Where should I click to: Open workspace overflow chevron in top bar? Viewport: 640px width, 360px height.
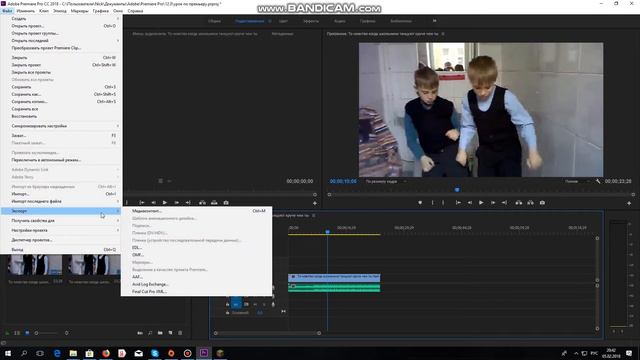[434, 21]
